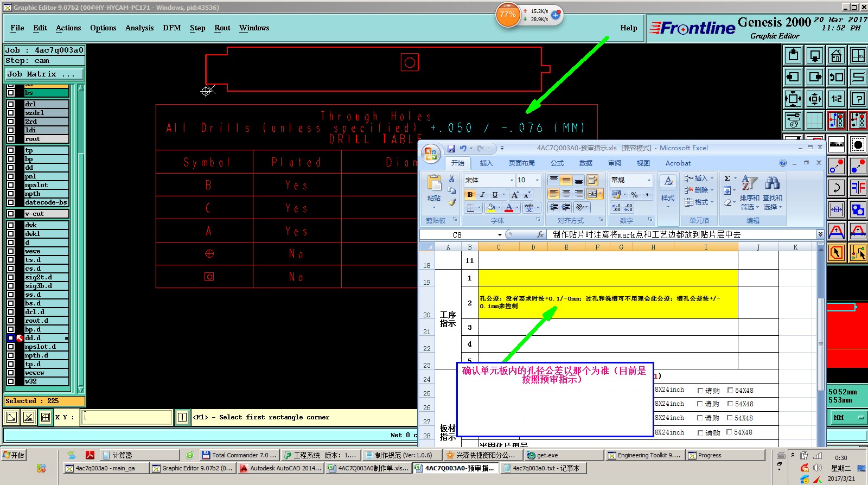The width and height of the screenshot is (868, 485).
Task: Toggle checkbox beside drl layer
Action: tap(11, 104)
